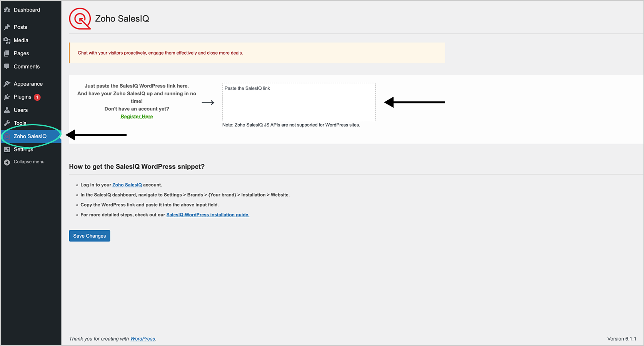Follow the Register Here link
Screen dimensions: 644x346
click(137, 116)
